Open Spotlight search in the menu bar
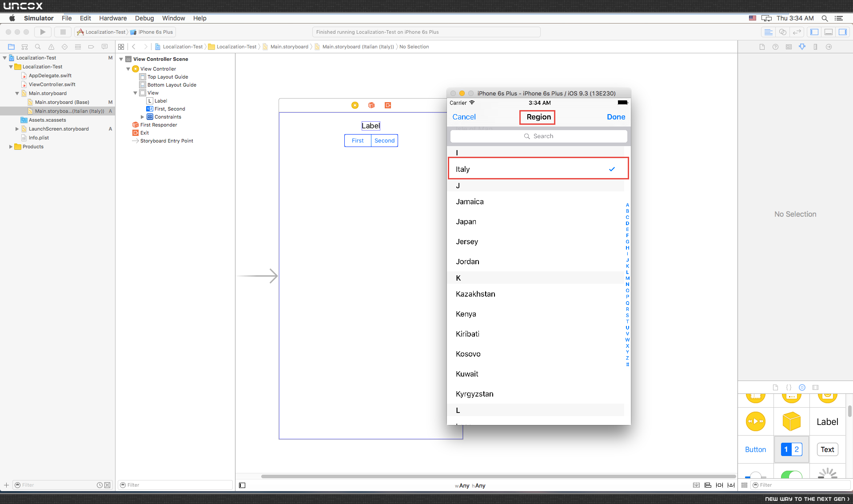 pos(825,18)
